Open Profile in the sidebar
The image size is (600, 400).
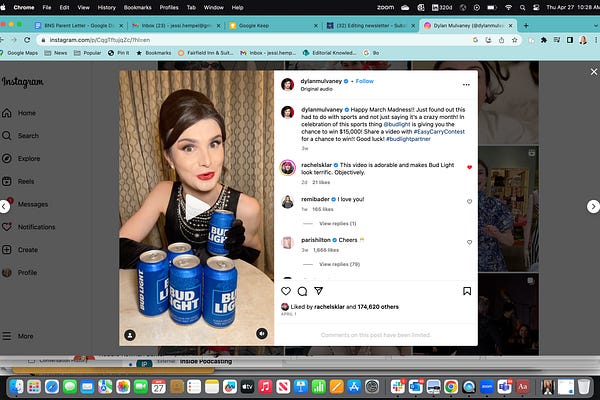20,273
